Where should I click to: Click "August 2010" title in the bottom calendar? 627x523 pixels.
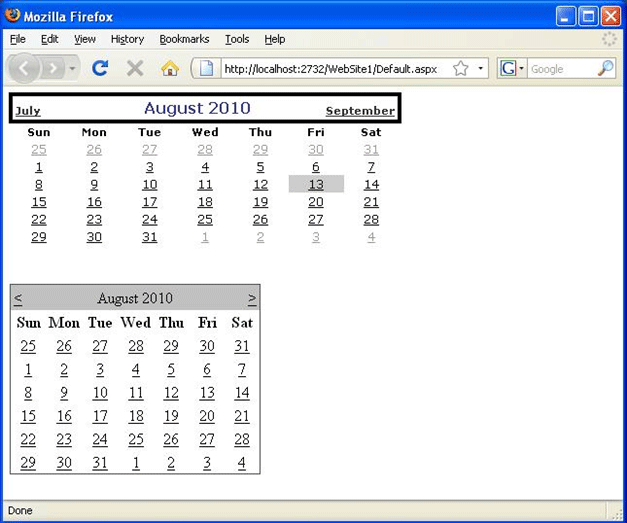coord(135,298)
